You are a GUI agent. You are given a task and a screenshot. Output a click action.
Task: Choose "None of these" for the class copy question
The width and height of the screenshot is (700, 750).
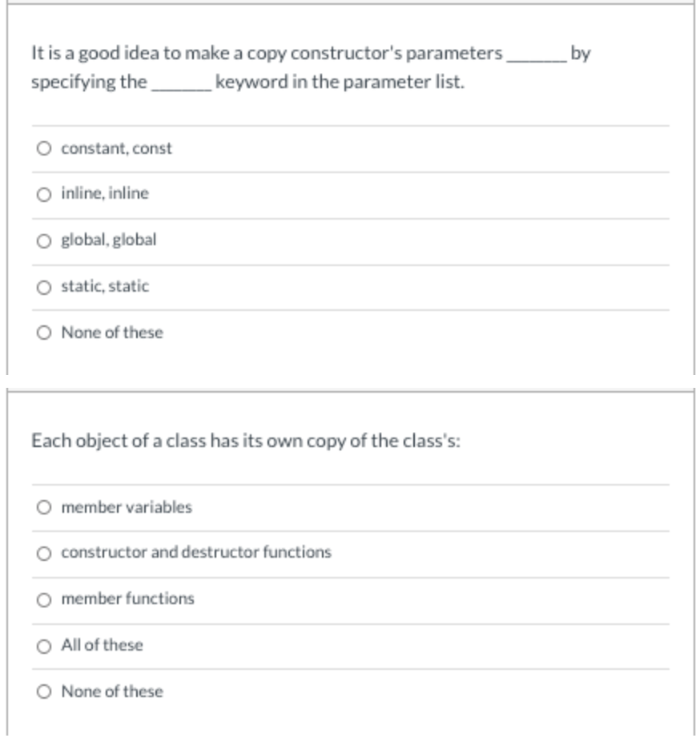pos(42,690)
